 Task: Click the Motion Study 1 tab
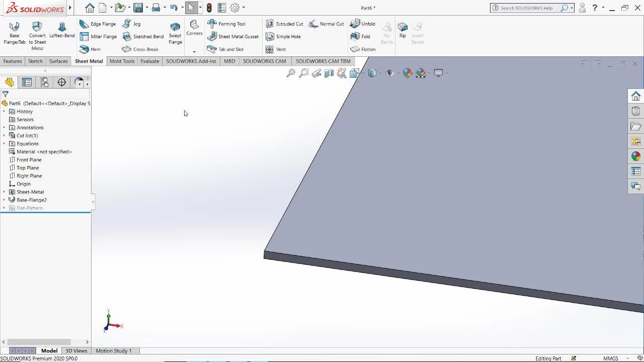coord(114,351)
